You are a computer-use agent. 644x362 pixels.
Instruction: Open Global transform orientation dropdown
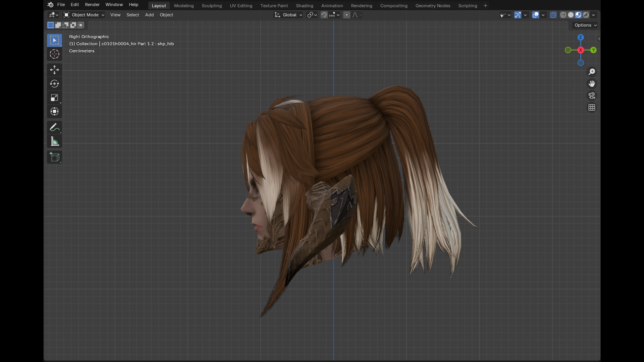coord(289,15)
